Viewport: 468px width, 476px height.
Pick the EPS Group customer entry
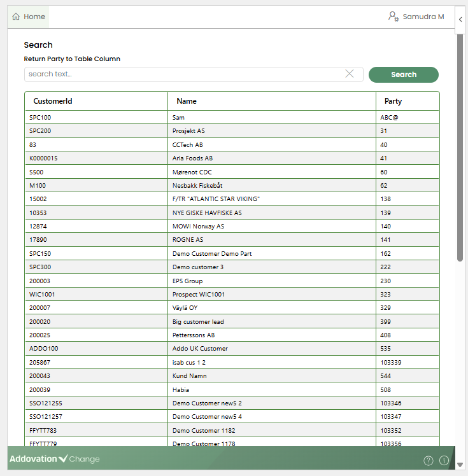point(187,281)
